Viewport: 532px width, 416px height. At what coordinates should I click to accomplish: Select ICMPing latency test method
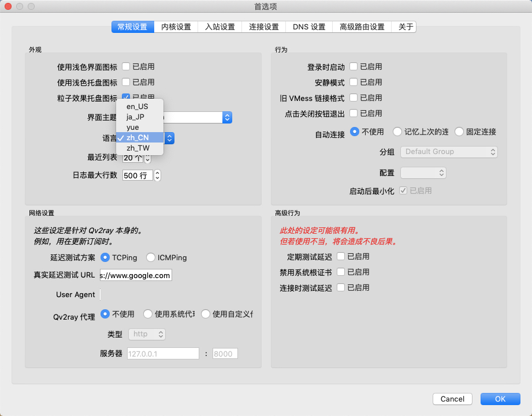pos(151,258)
